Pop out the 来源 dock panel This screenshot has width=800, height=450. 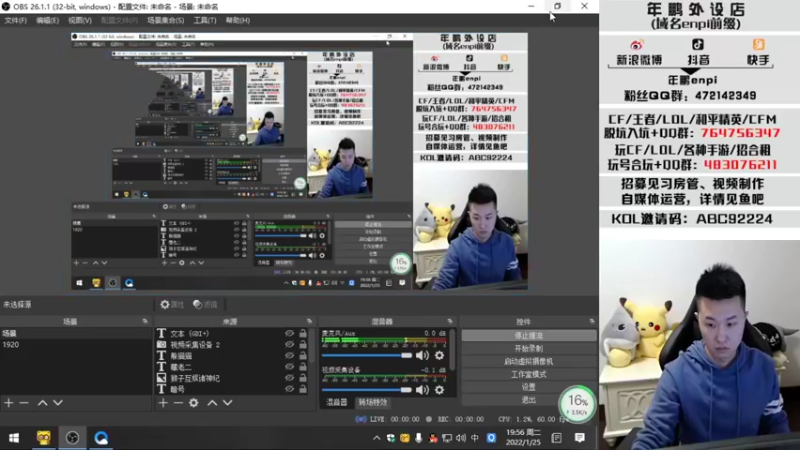tap(309, 321)
